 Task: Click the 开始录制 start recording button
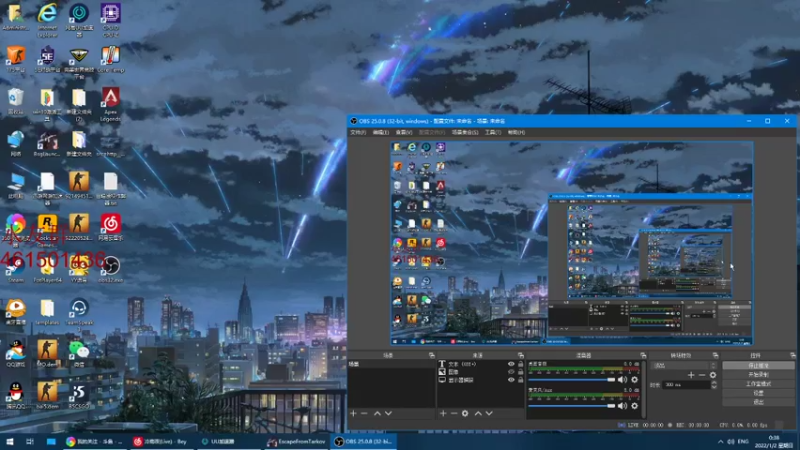coord(759,374)
